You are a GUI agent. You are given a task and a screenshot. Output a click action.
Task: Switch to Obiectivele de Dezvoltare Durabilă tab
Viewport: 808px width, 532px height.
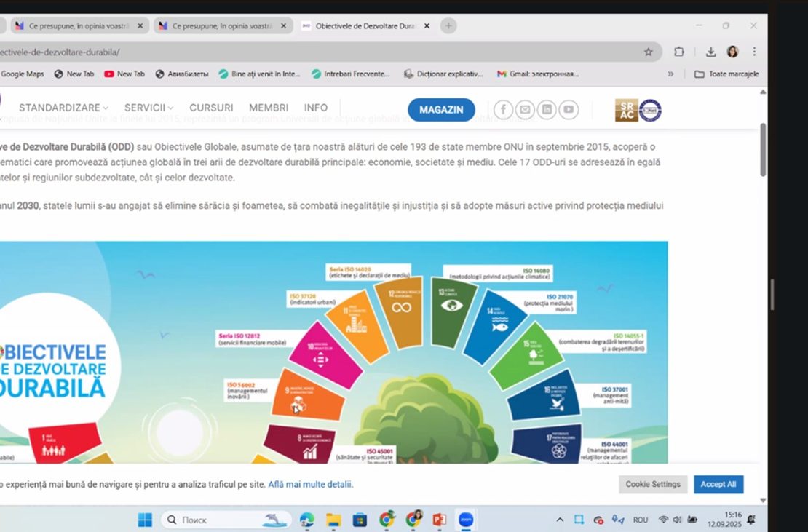click(364, 25)
